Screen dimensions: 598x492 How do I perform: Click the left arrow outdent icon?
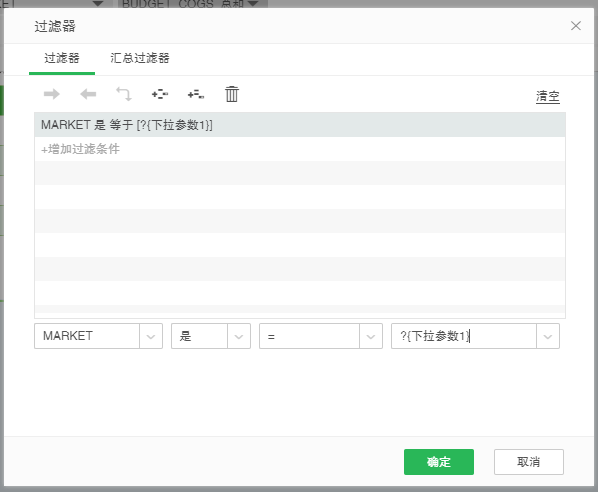pos(88,94)
